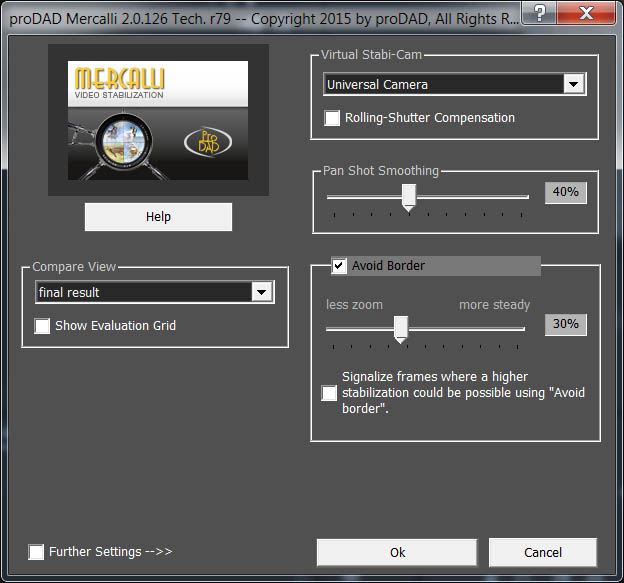Viewport: 624px width, 583px height.
Task: Confirm settings with the Ok button
Action: [397, 552]
